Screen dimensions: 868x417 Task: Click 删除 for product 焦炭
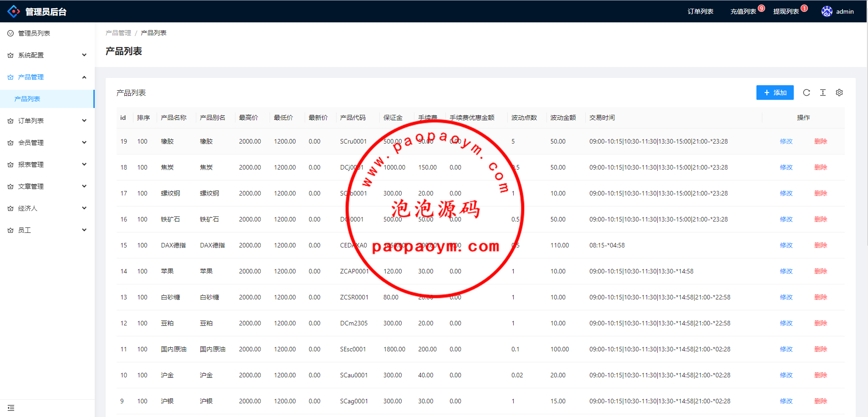click(820, 167)
